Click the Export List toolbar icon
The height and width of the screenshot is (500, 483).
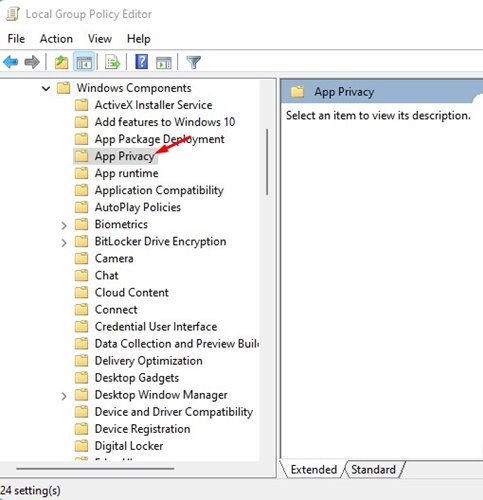pyautogui.click(x=112, y=62)
